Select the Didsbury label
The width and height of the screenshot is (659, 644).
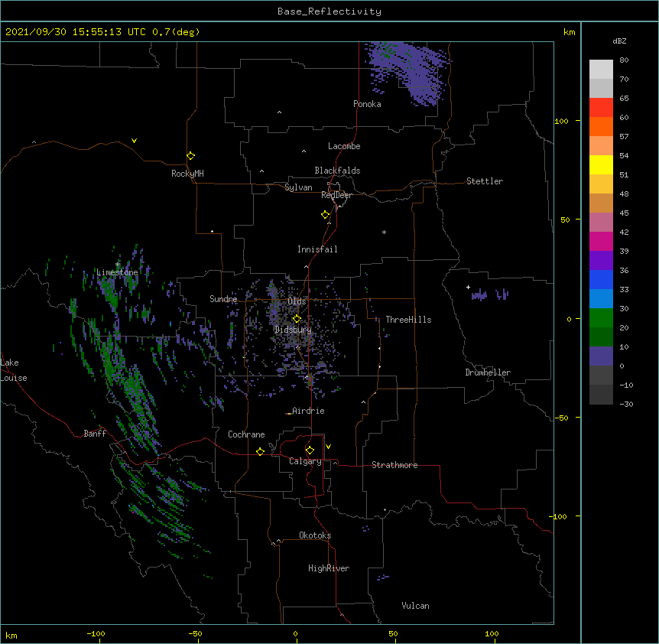click(294, 330)
